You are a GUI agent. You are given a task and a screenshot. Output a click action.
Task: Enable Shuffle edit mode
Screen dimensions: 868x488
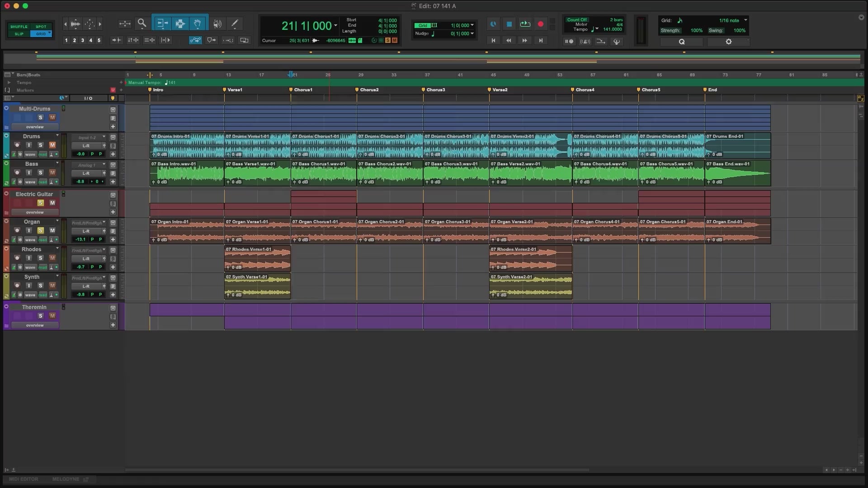pyautogui.click(x=19, y=27)
